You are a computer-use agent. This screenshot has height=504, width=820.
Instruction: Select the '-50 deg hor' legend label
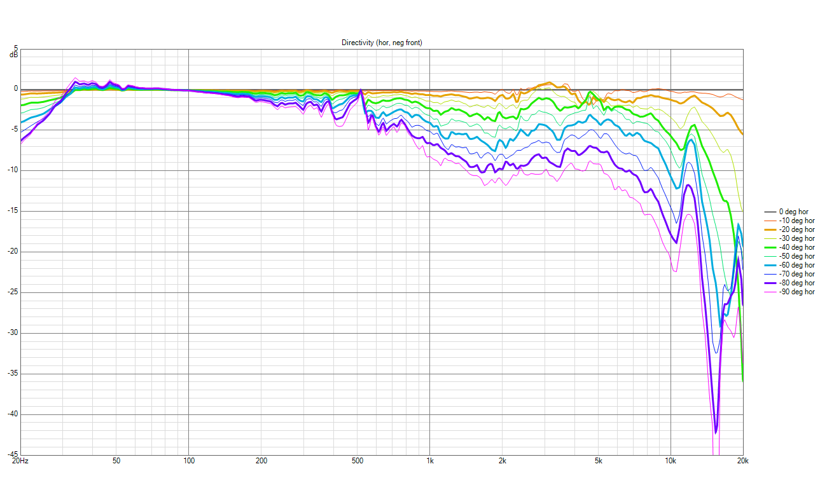[x=796, y=256]
